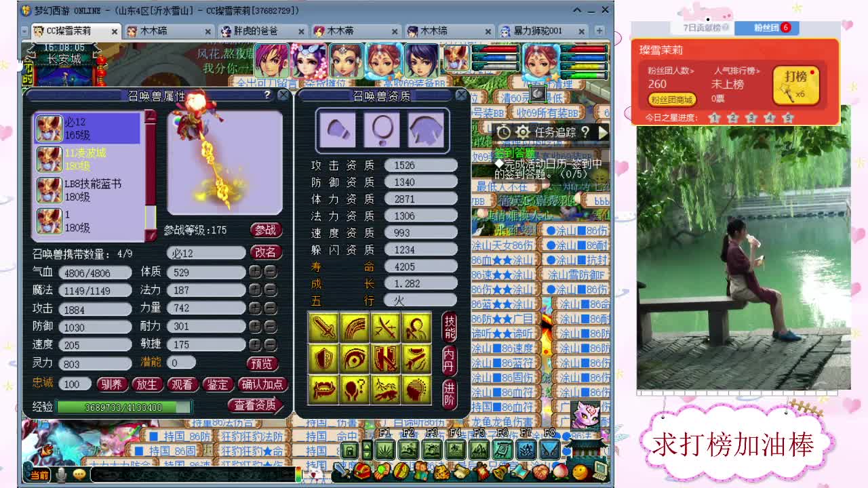Open the 粉丝团商城 button
Viewport: 868px width, 488px height.
(671, 100)
